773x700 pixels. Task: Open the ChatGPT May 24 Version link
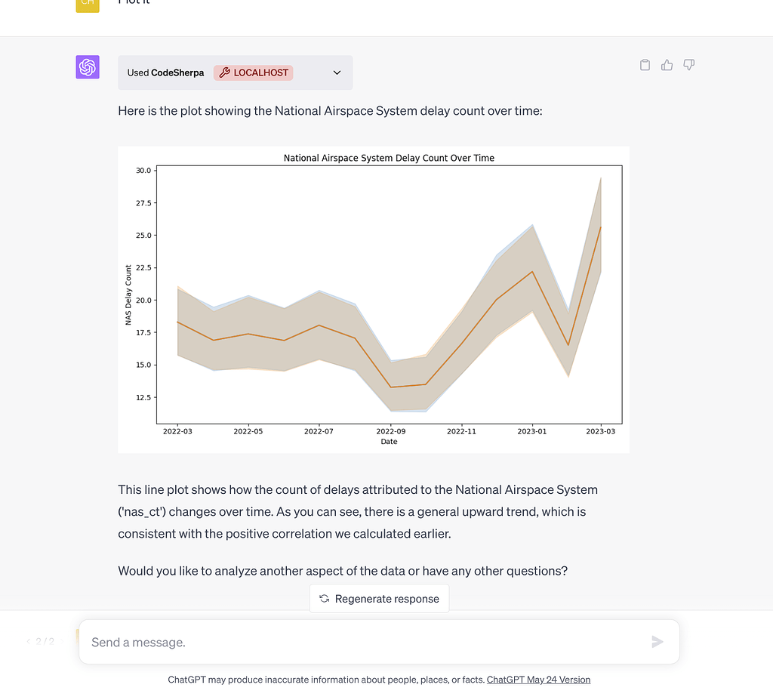[538, 680]
